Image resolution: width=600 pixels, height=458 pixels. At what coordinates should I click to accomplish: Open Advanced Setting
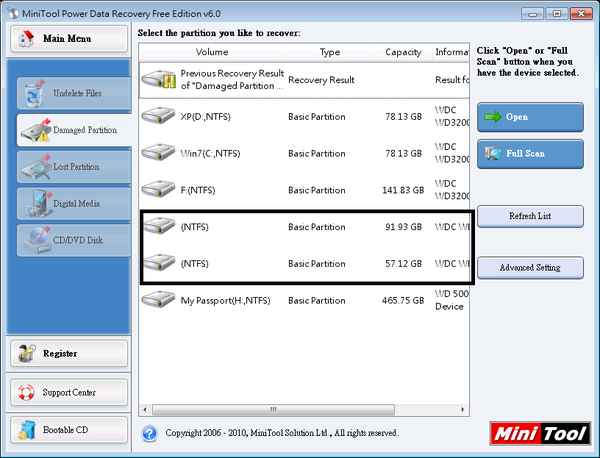tap(530, 268)
